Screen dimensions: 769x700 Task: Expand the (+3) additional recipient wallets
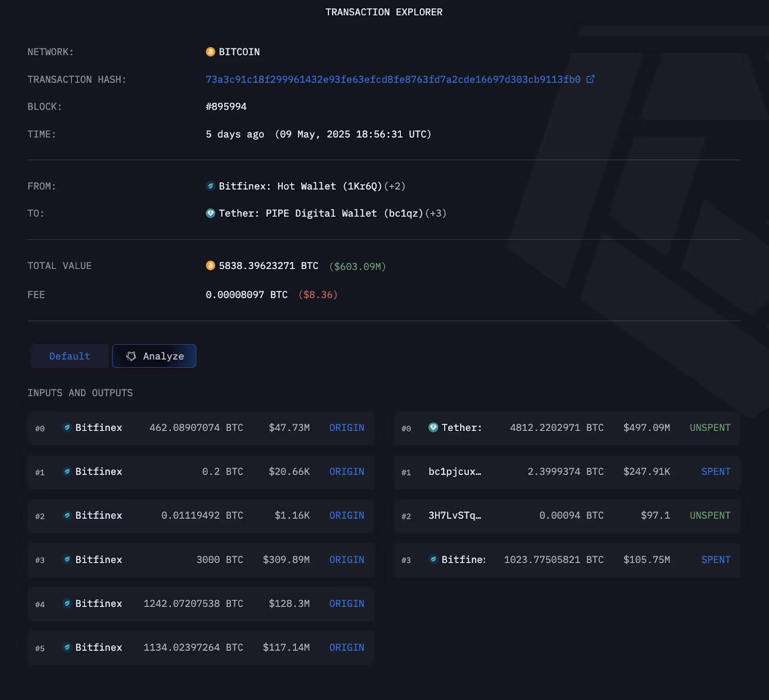point(436,213)
